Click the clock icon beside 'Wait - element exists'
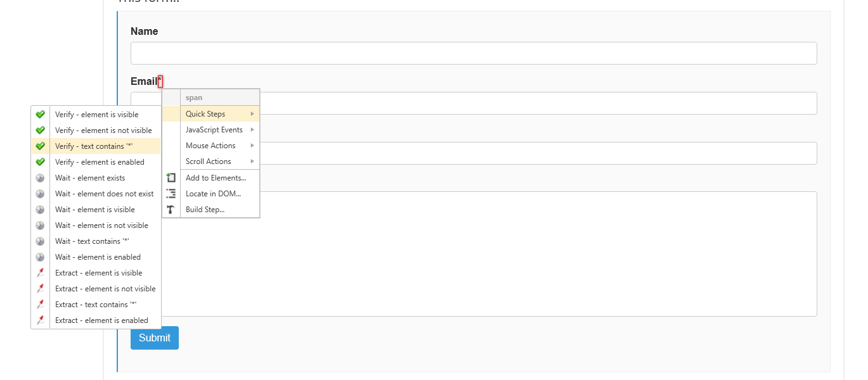The width and height of the screenshot is (868, 380). [41, 178]
